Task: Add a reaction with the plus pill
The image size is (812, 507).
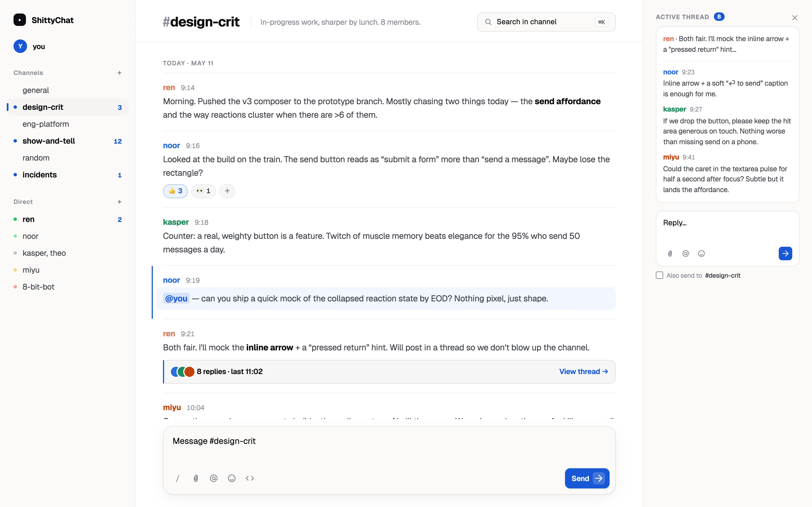Action: [x=227, y=191]
